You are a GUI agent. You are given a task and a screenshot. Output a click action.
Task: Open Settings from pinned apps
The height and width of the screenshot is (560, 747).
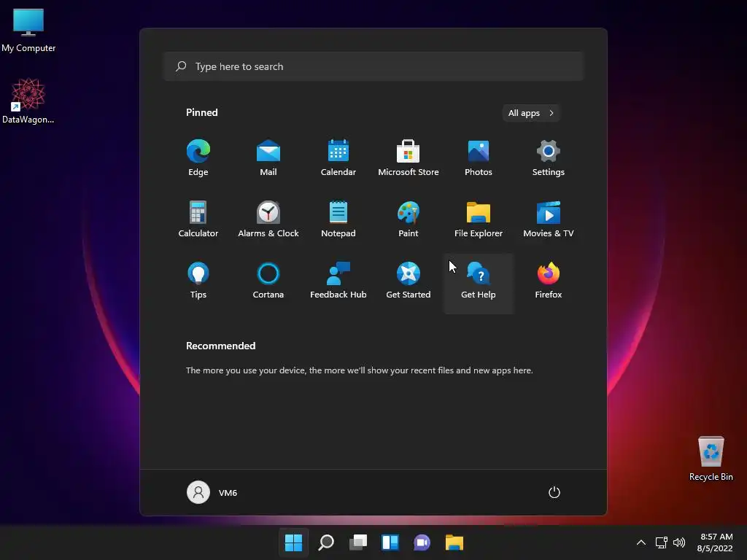[549, 158]
